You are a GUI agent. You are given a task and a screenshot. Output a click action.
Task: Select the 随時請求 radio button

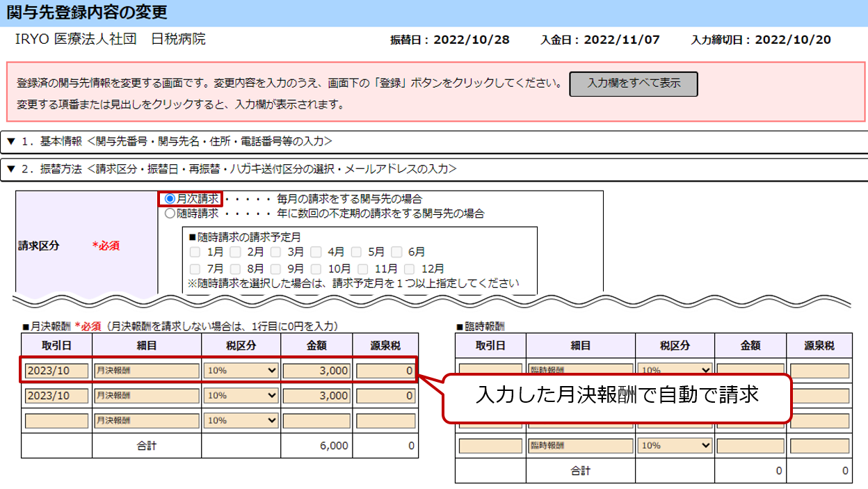(x=170, y=214)
